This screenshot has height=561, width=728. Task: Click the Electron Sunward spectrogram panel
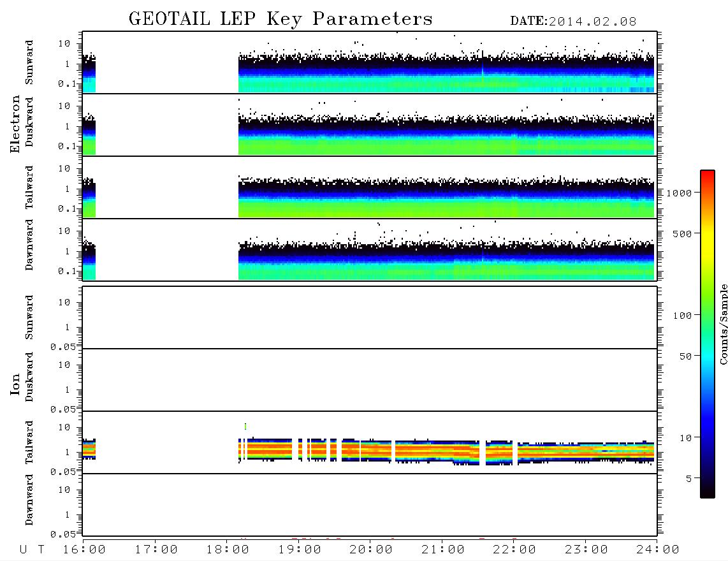point(370,62)
